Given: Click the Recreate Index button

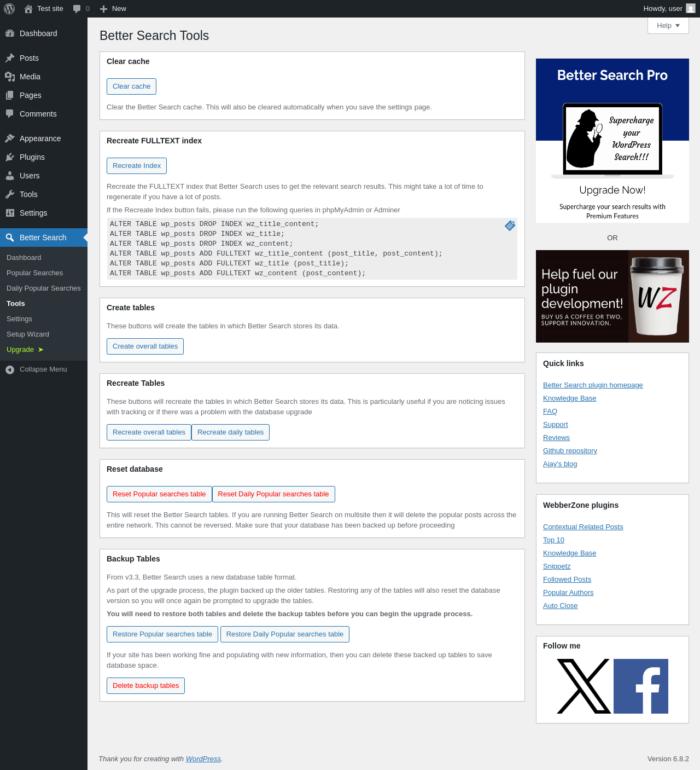Looking at the screenshot, I should [x=137, y=166].
